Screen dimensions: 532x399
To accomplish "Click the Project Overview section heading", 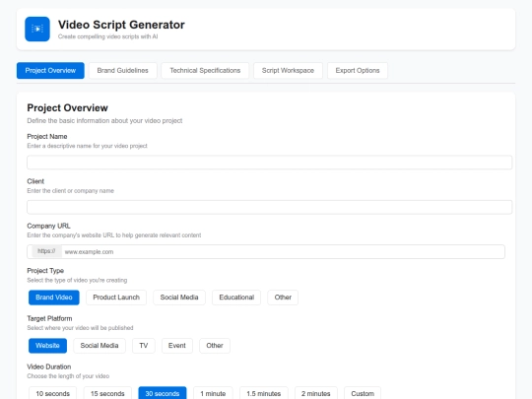I will coord(68,108).
